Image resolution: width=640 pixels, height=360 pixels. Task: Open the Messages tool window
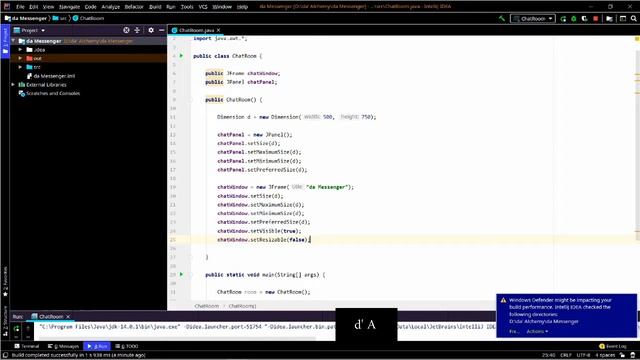[63, 346]
